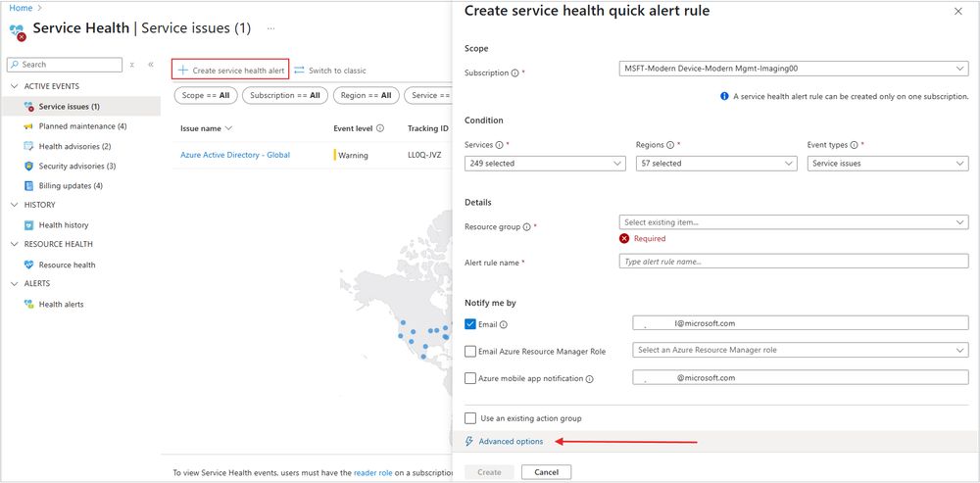Collapse the HISTORY section

(x=15, y=205)
